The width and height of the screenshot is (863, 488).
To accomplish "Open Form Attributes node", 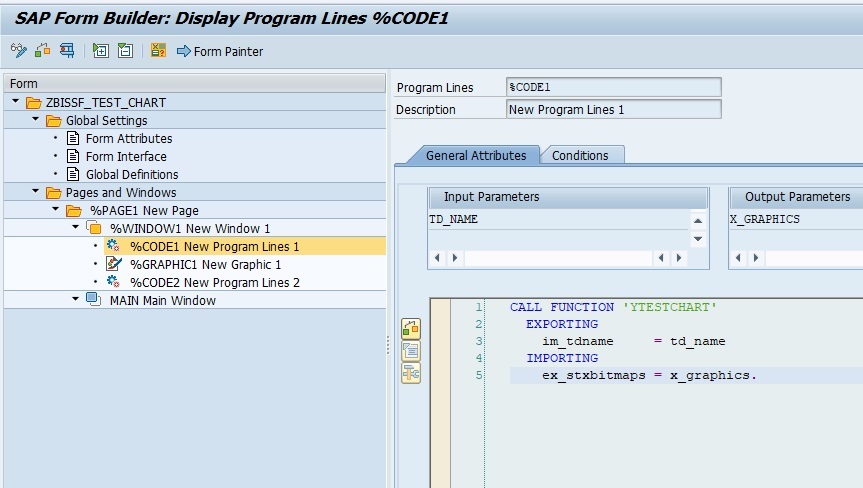I will [129, 139].
